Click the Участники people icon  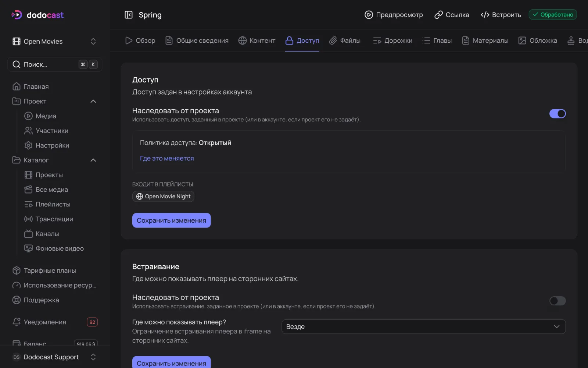pyautogui.click(x=28, y=131)
